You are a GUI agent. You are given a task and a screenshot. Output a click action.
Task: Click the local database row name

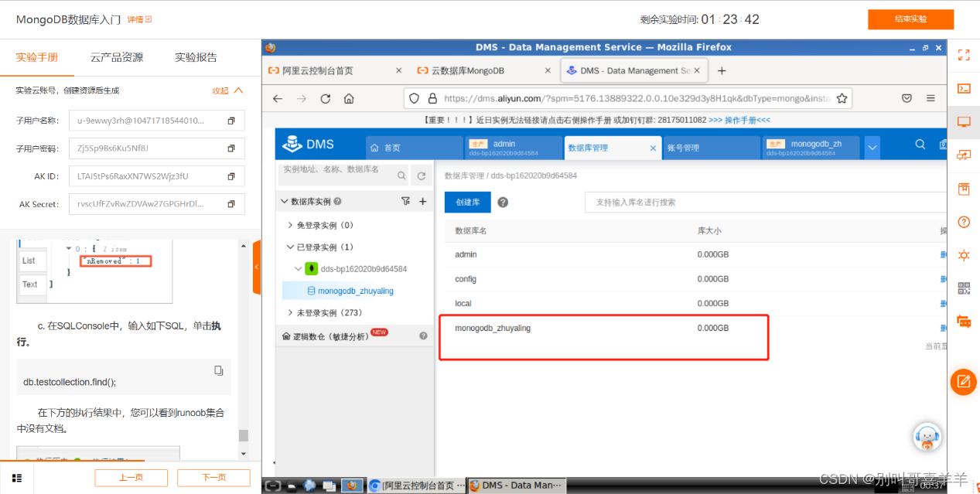click(x=463, y=304)
